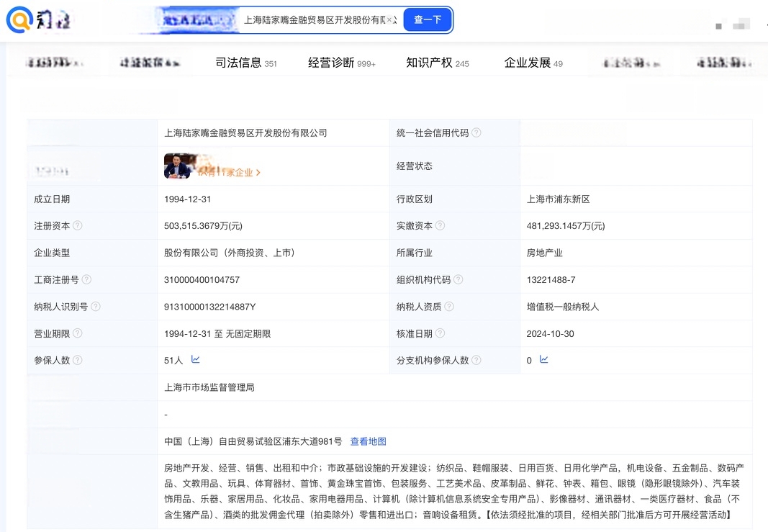Show the trend chart icon for branch insured count
Image resolution: width=768 pixels, height=532 pixels.
tap(543, 359)
